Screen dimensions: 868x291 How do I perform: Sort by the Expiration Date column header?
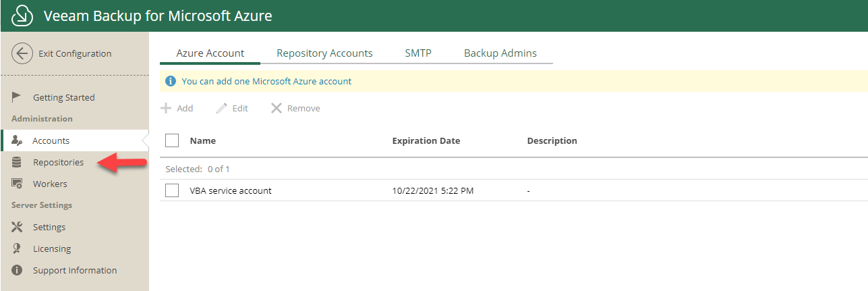[426, 140]
